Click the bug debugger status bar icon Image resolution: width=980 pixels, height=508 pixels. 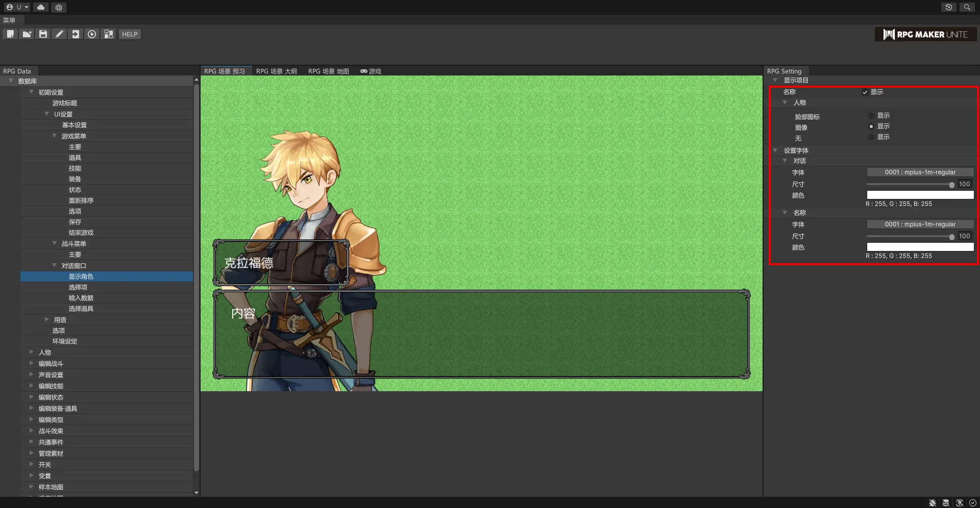(x=932, y=503)
